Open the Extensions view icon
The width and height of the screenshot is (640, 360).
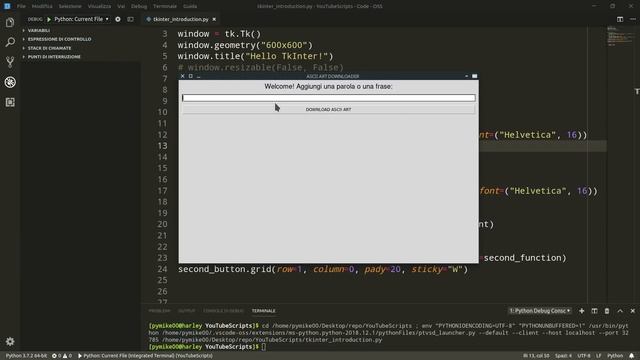[10, 102]
